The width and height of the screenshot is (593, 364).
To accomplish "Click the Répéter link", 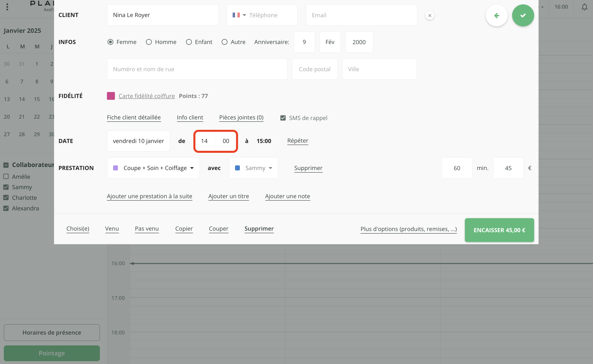I will pos(298,141).
